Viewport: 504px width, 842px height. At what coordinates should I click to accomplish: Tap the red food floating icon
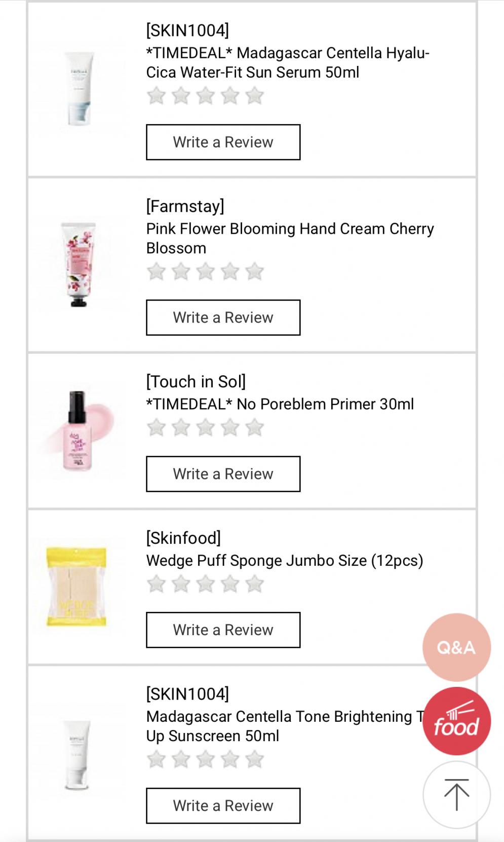pyautogui.click(x=456, y=721)
